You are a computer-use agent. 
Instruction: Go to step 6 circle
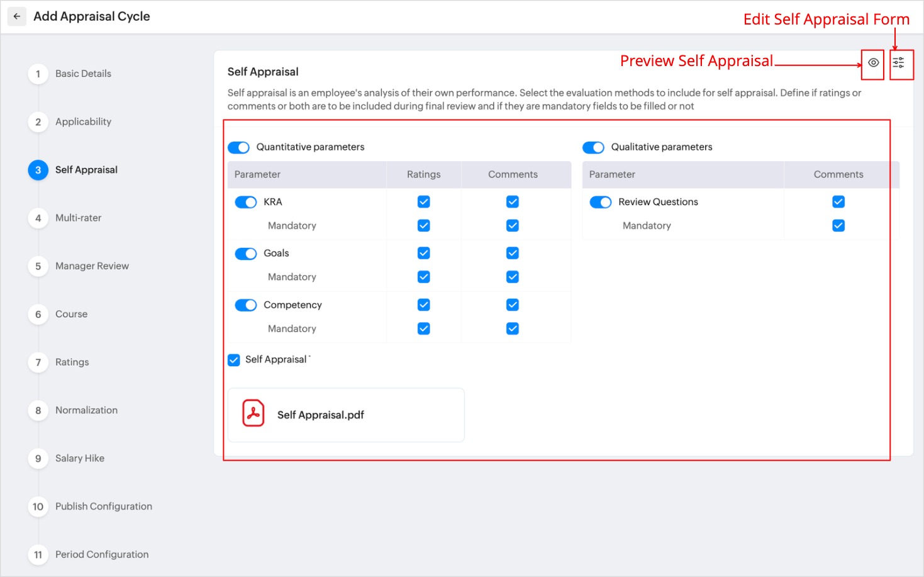(38, 314)
